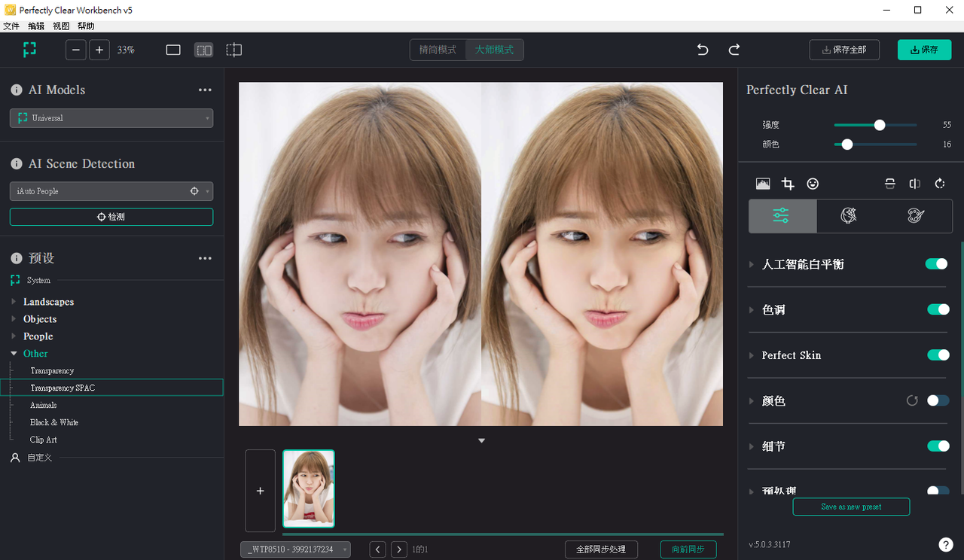Open the 文件 menu
This screenshot has width=964, height=560.
pyautogui.click(x=11, y=26)
